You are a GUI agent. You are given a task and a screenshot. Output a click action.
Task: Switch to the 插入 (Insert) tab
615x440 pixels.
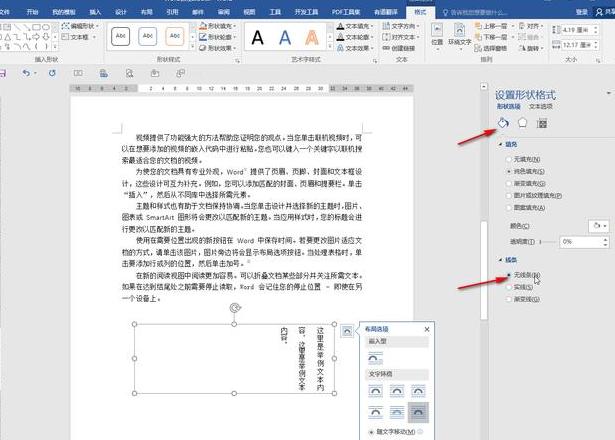point(95,12)
